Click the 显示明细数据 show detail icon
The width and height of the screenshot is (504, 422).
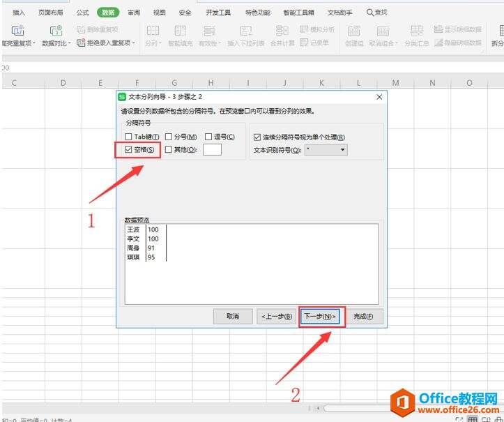[438, 29]
